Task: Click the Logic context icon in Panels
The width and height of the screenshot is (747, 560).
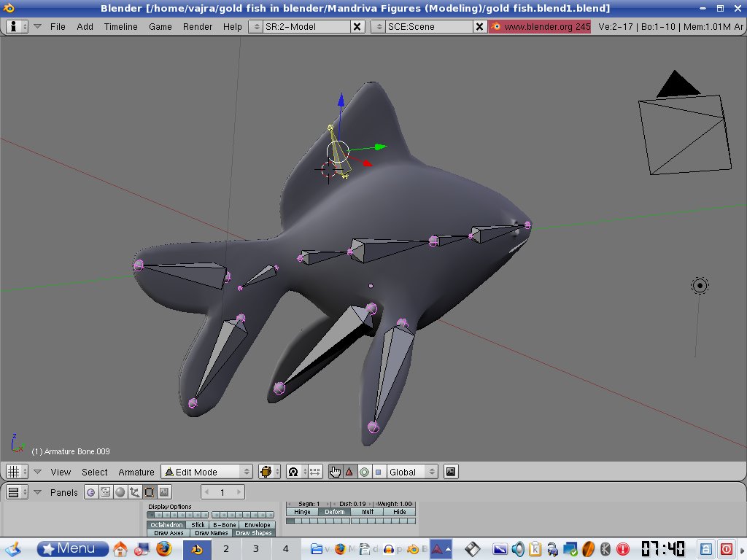Action: click(91, 492)
